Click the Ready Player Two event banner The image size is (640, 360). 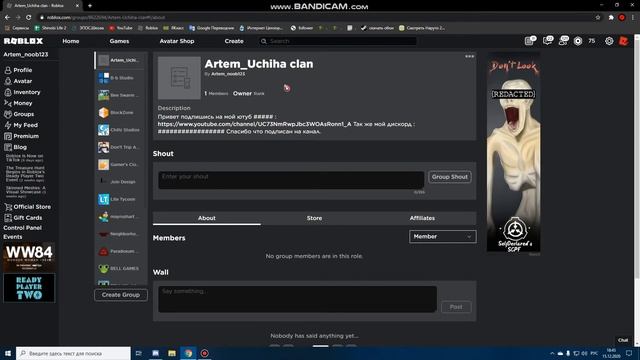tap(29, 288)
